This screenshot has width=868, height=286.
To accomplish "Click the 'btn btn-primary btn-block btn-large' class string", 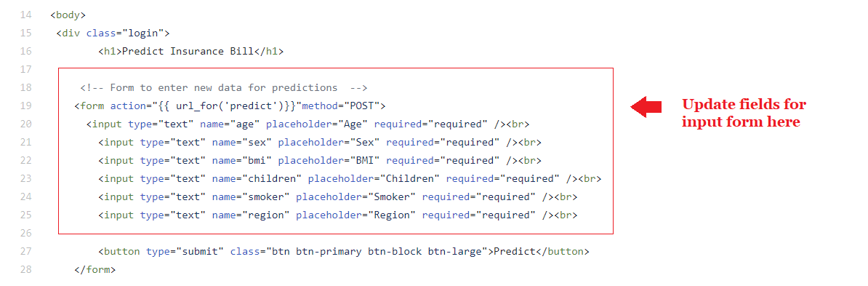I will pyautogui.click(x=377, y=252).
